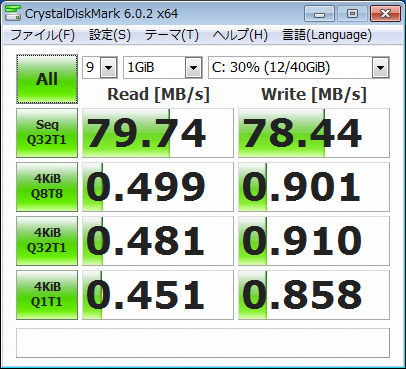Click the CrystalDiskMark title bar icon
Image resolution: width=406 pixels, height=369 pixels.
pos(13,14)
